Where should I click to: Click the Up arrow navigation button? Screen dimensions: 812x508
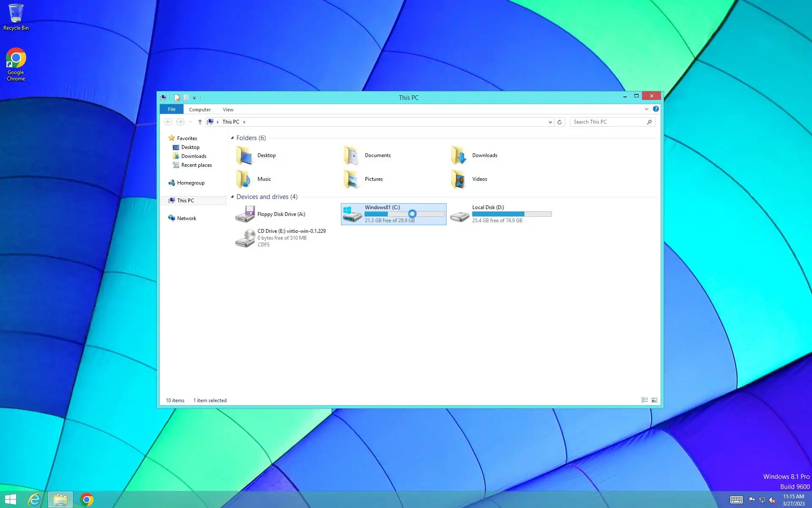[200, 122]
